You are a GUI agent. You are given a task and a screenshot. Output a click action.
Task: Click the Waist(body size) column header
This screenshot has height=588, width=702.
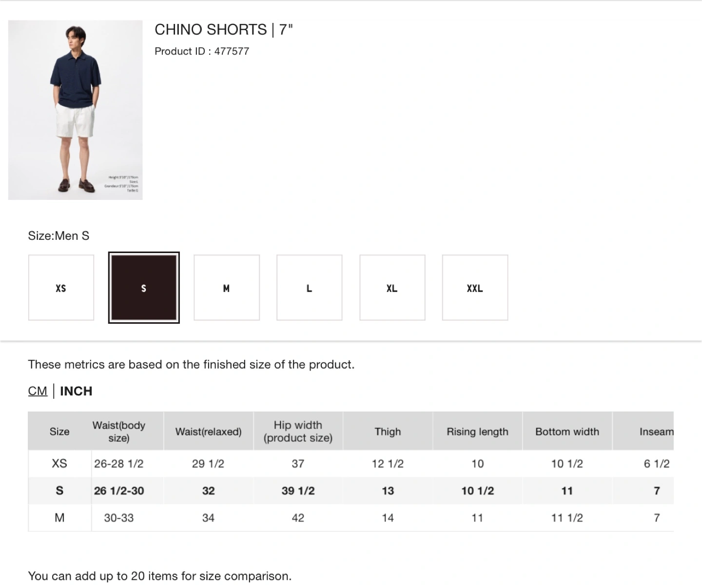[119, 431]
